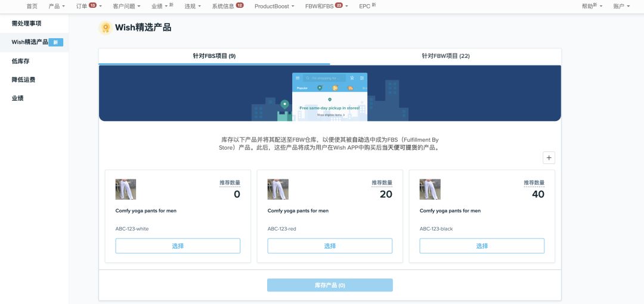The width and height of the screenshot is (644, 304).
Task: Click the ABC-123-red product thumbnail
Action: point(278,190)
